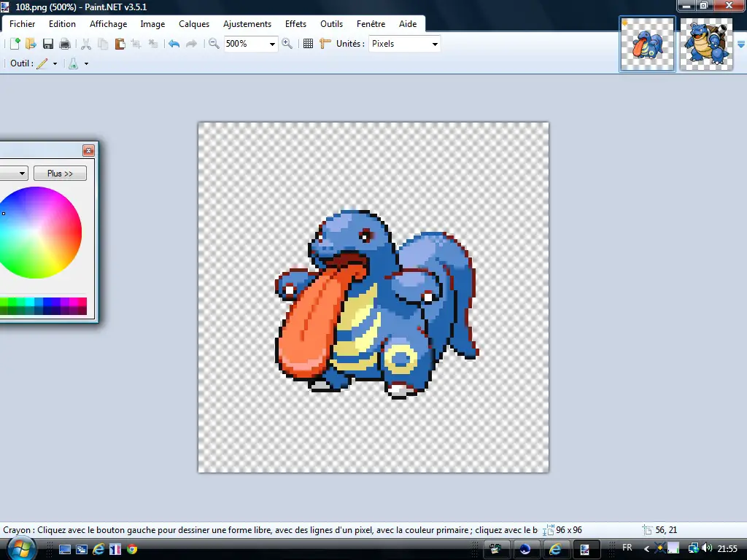
Task: Print the image using the printer icon
Action: pos(65,44)
